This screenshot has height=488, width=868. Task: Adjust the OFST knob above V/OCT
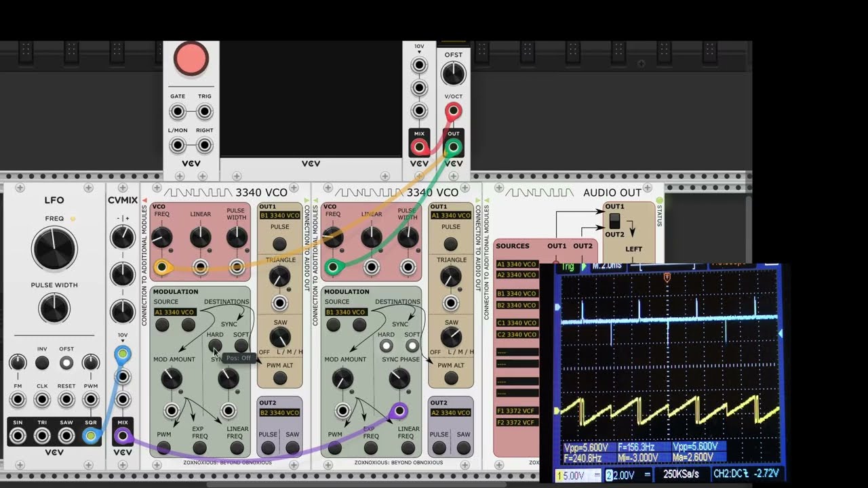pos(454,74)
